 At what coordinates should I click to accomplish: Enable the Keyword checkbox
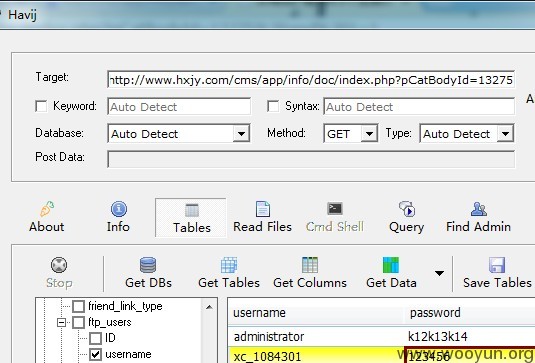[x=41, y=106]
